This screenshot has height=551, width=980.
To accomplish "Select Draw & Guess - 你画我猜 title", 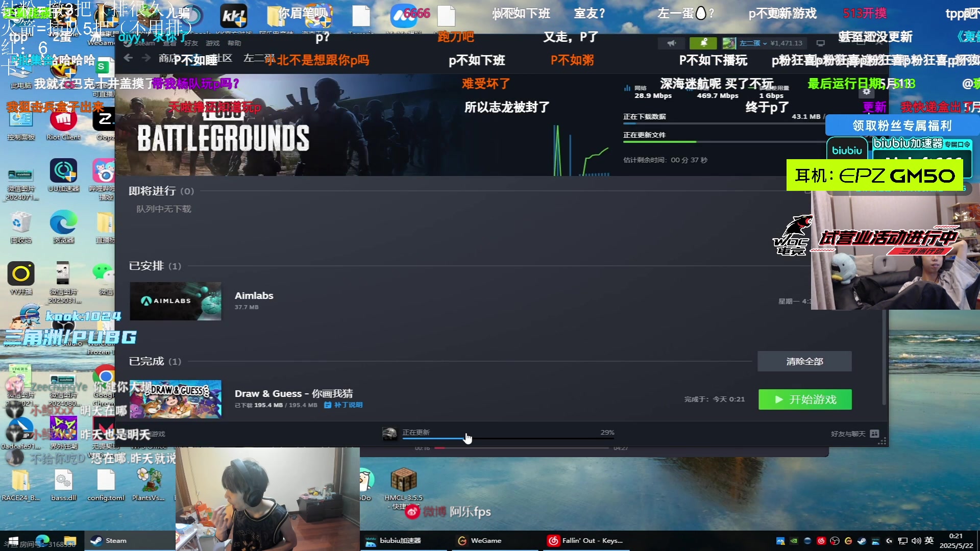I will click(293, 393).
